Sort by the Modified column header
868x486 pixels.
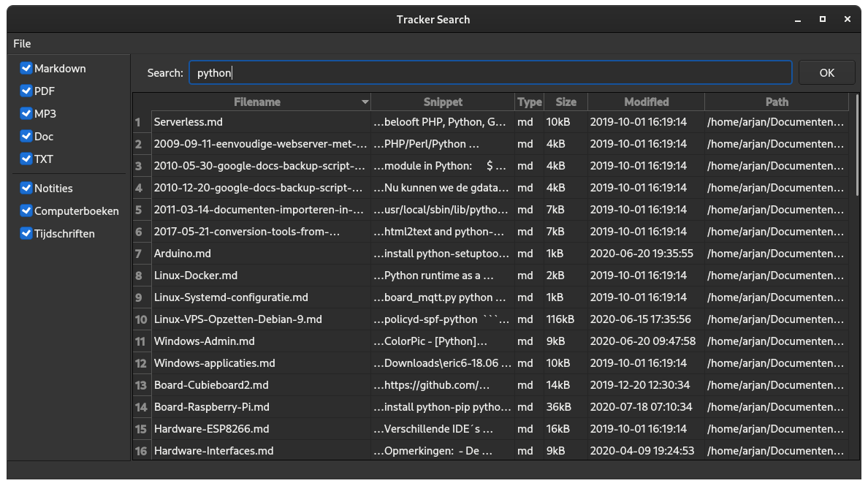tap(646, 102)
